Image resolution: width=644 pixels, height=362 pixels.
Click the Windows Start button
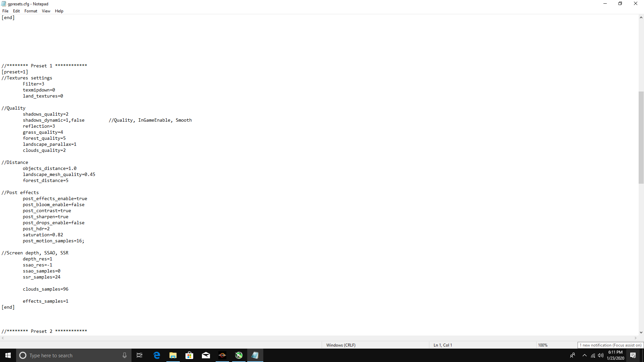[8, 355]
